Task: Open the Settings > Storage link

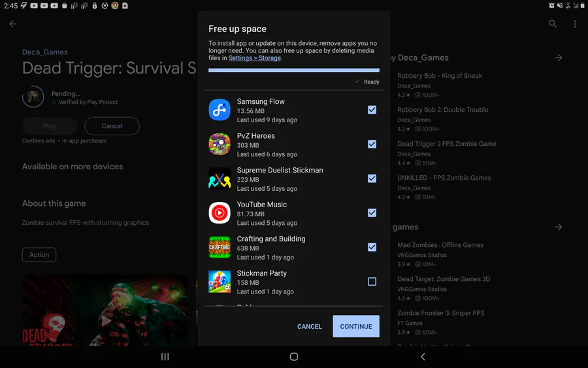Action: click(x=255, y=58)
